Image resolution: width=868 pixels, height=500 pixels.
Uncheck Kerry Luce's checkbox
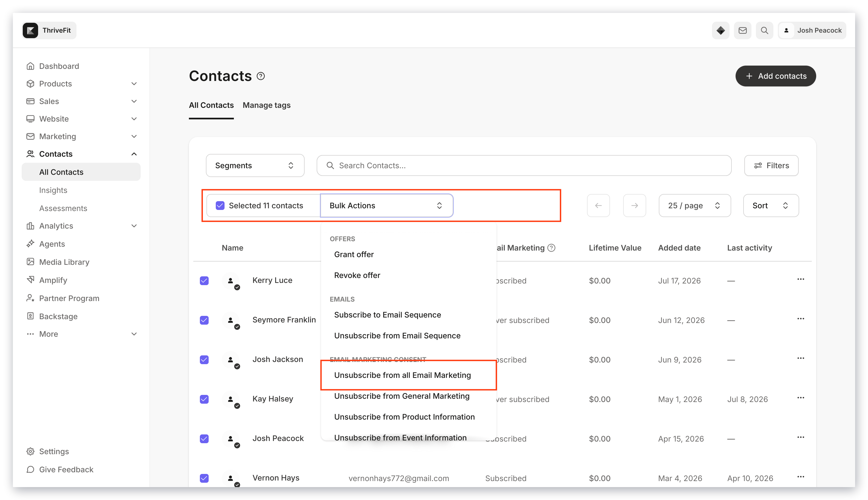point(204,280)
